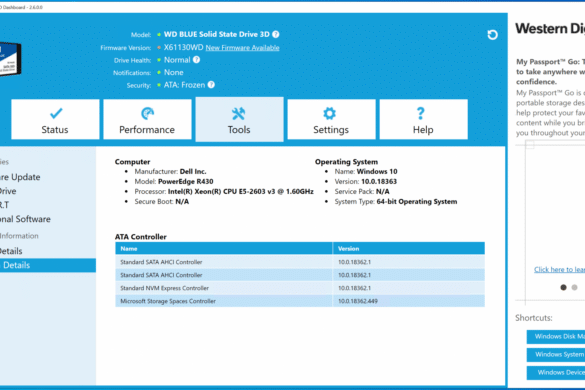Viewport: 585px width, 390px height.
Task: Open Windows System shortcut button
Action: (x=556, y=355)
